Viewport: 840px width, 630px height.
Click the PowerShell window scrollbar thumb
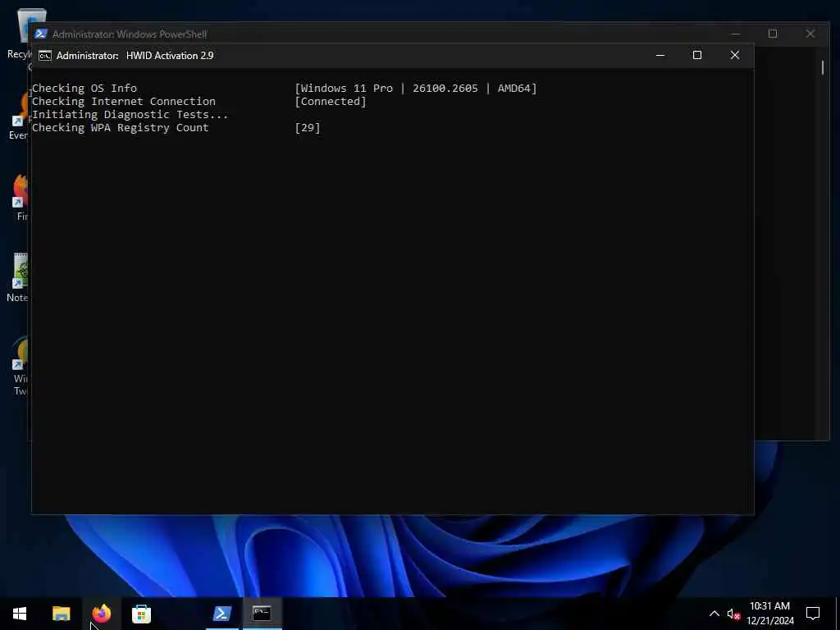click(822, 67)
